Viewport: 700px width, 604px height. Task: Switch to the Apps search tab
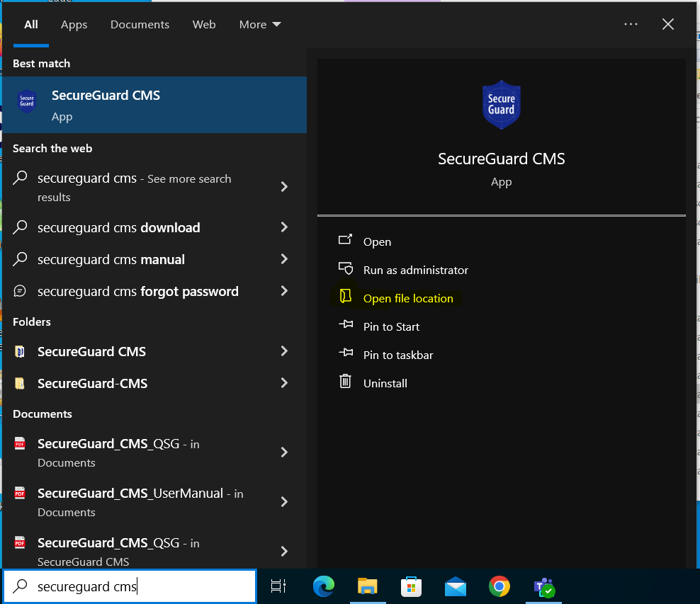(x=74, y=24)
